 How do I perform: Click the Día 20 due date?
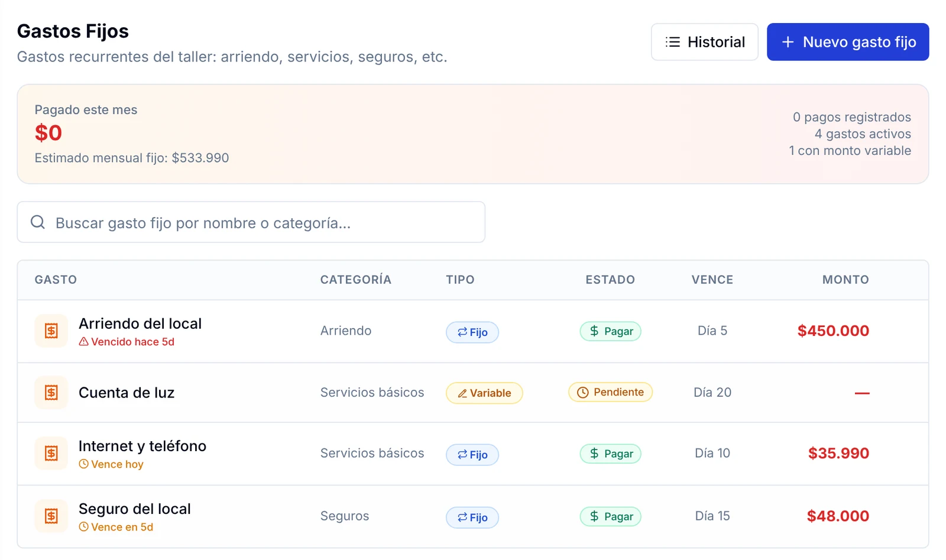[x=712, y=392]
